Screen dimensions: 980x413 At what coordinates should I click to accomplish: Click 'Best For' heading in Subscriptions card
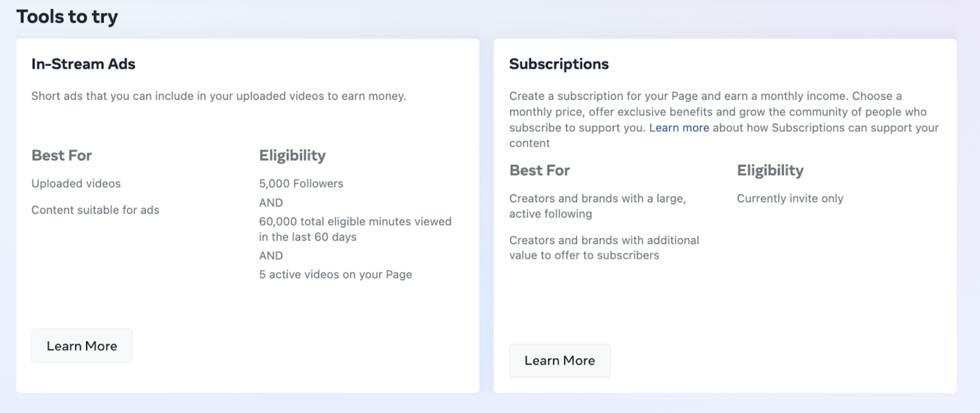tap(539, 170)
